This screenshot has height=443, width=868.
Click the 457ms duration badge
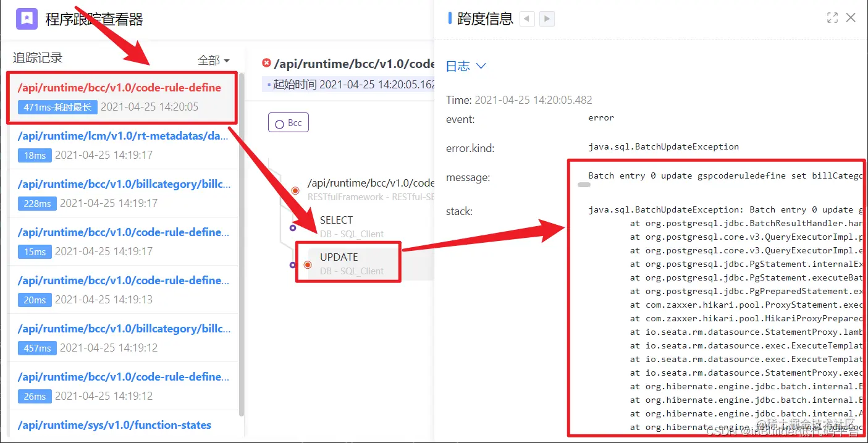37,348
